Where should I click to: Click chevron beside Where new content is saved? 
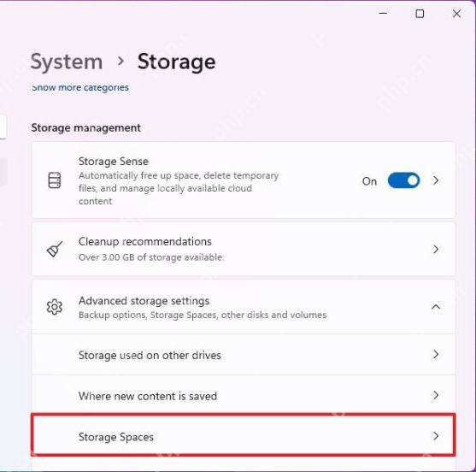point(436,395)
